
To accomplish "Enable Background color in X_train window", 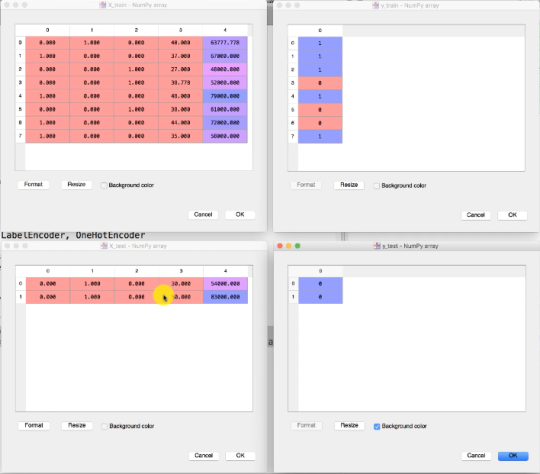I will (104, 185).
